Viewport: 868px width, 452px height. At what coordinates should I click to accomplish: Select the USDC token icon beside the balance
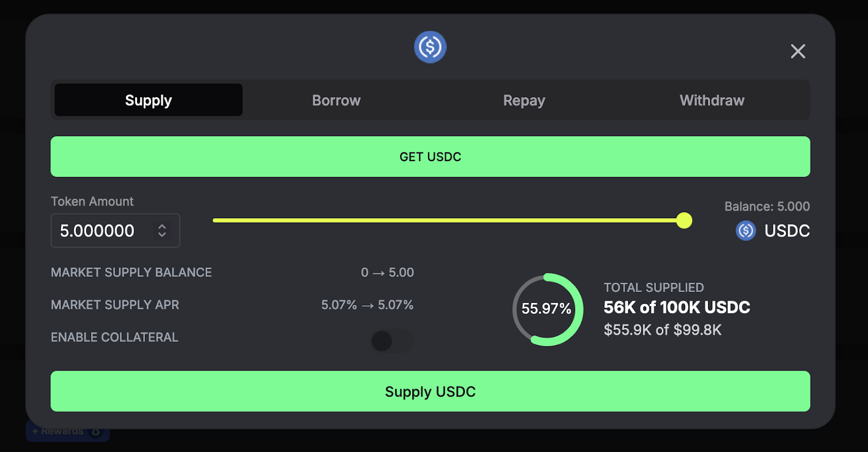tap(745, 230)
